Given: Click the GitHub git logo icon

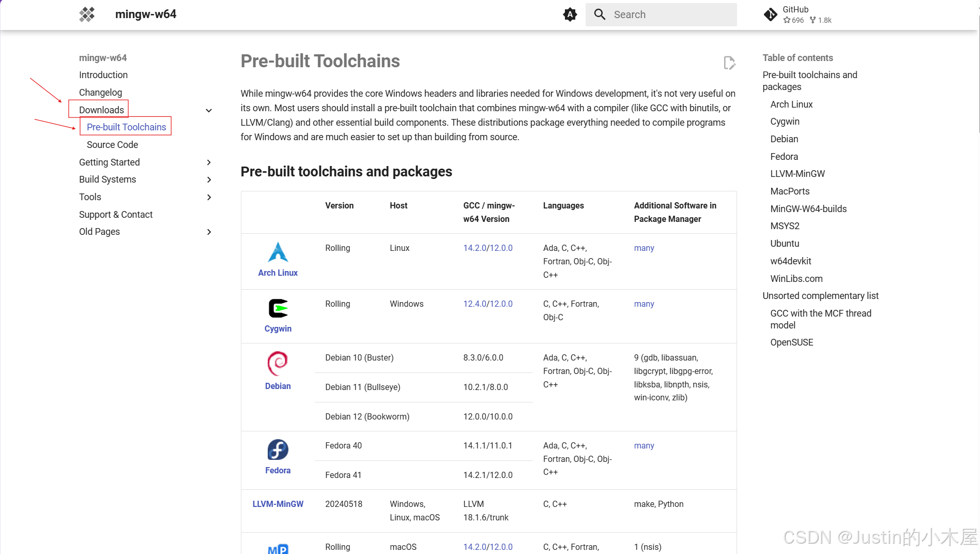Looking at the screenshot, I should tap(770, 14).
